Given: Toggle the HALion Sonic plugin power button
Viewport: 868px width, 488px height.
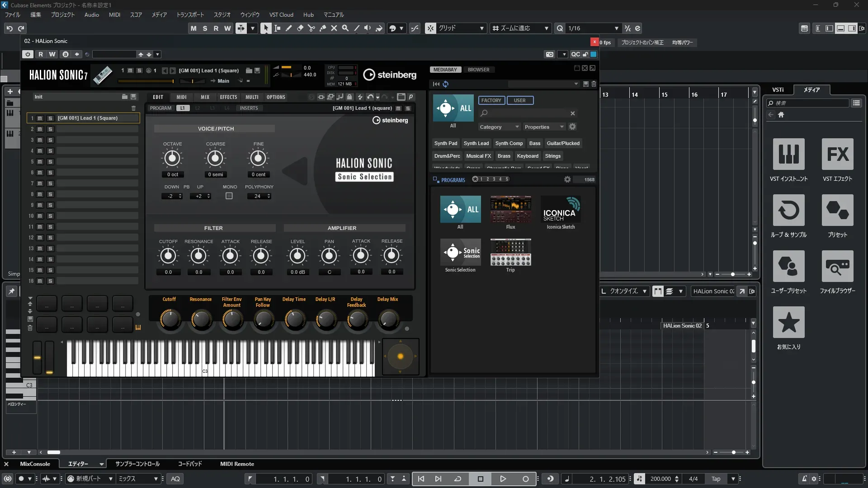Looking at the screenshot, I should pyautogui.click(x=28, y=54).
